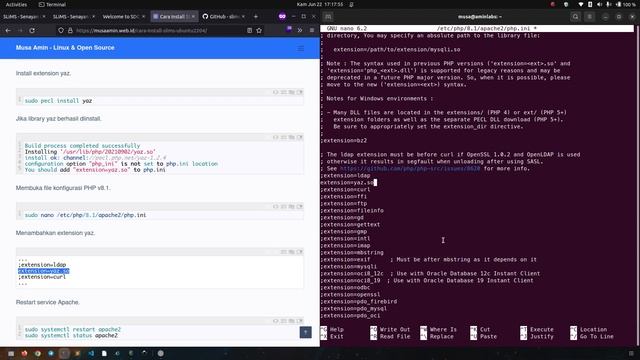640x360 pixels.
Task: Open a new browser tab with plus button
Action: [256, 16]
